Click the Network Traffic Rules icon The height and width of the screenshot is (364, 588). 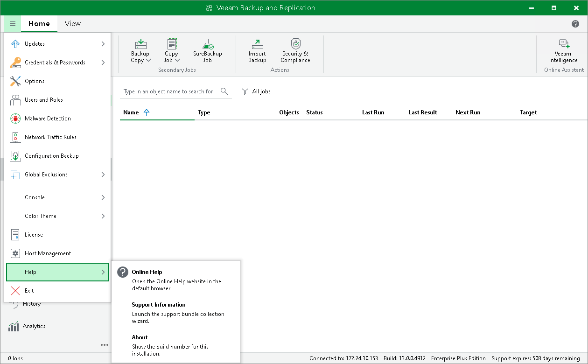(15, 137)
